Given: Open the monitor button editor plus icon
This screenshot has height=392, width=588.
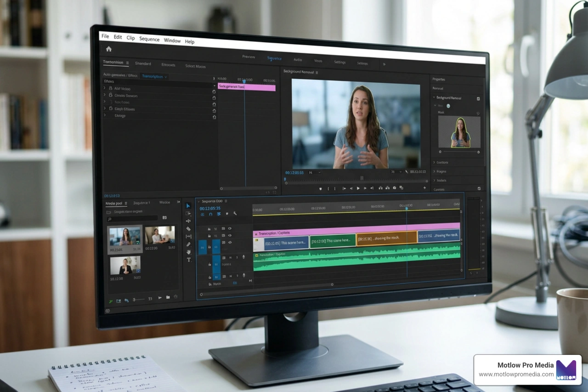Looking at the screenshot, I should pyautogui.click(x=424, y=188).
